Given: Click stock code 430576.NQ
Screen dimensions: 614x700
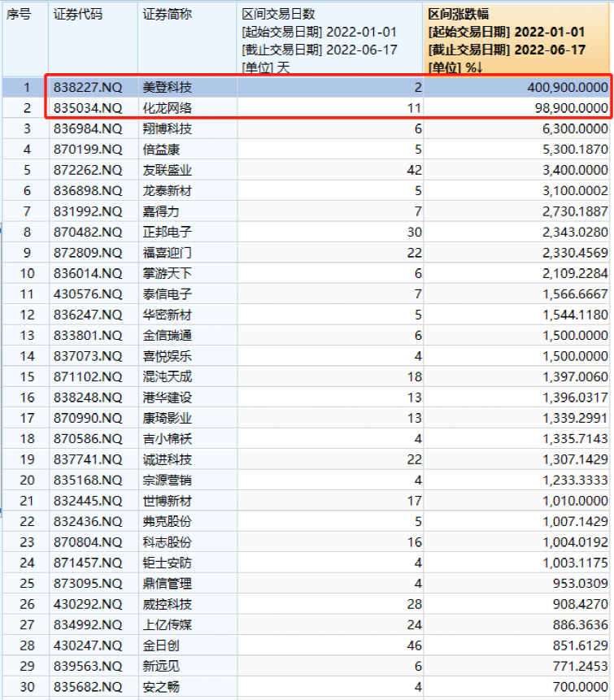Looking at the screenshot, I should point(88,294).
